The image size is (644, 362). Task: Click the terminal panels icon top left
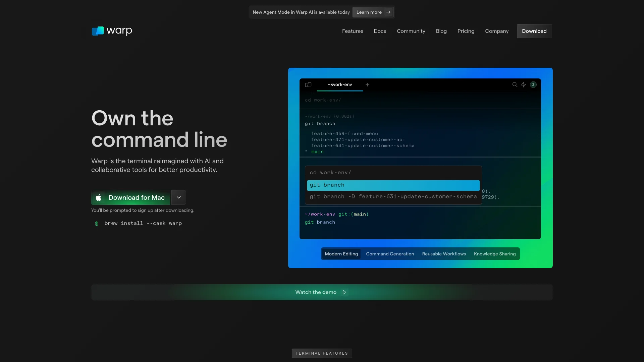click(308, 84)
